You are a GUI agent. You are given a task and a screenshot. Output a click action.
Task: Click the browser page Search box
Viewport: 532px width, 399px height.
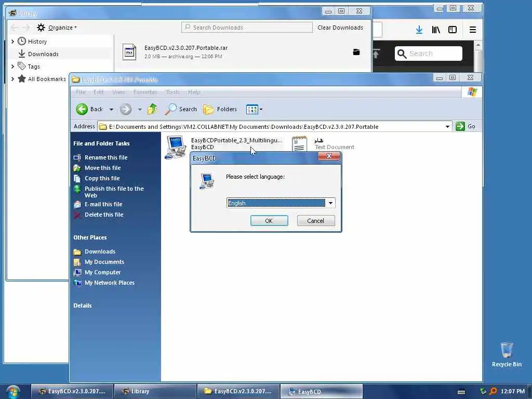(x=428, y=54)
